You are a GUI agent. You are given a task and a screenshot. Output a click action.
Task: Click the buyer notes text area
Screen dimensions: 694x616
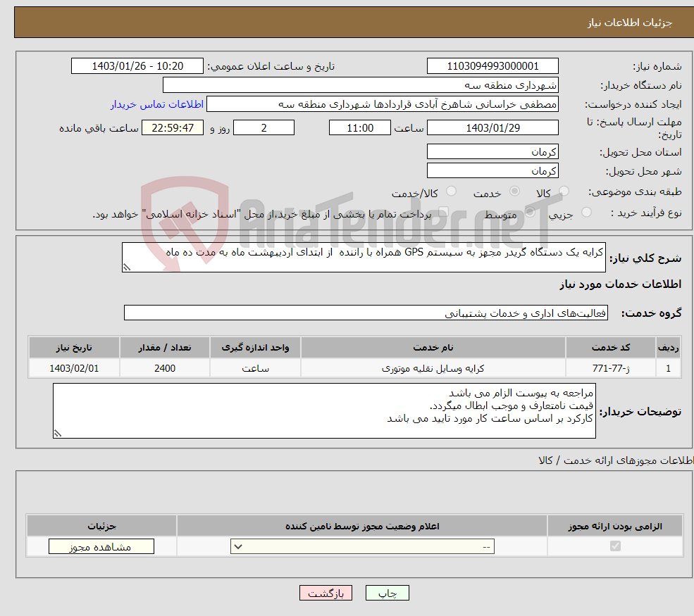[324, 411]
